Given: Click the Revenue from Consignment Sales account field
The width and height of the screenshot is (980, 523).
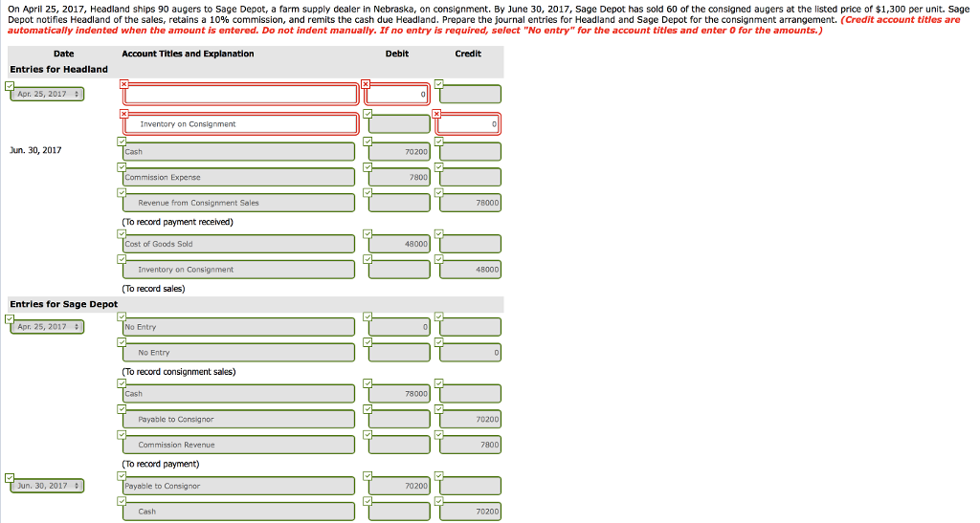Looking at the screenshot, I should (238, 203).
